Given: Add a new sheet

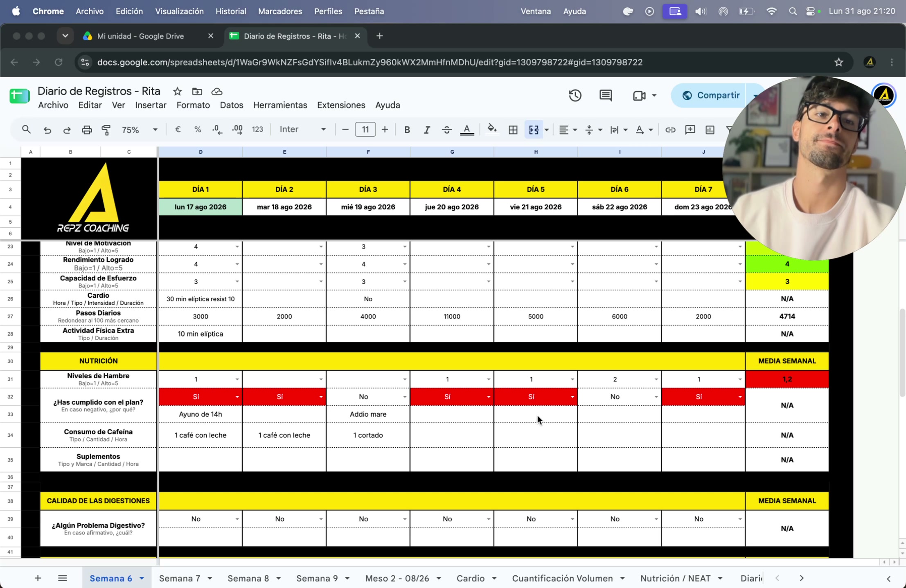Looking at the screenshot, I should (38, 578).
